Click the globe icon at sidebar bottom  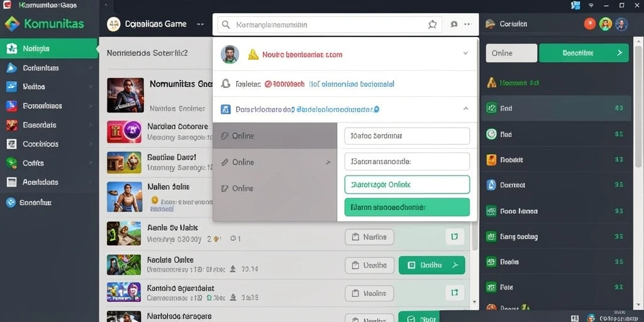click(11, 202)
